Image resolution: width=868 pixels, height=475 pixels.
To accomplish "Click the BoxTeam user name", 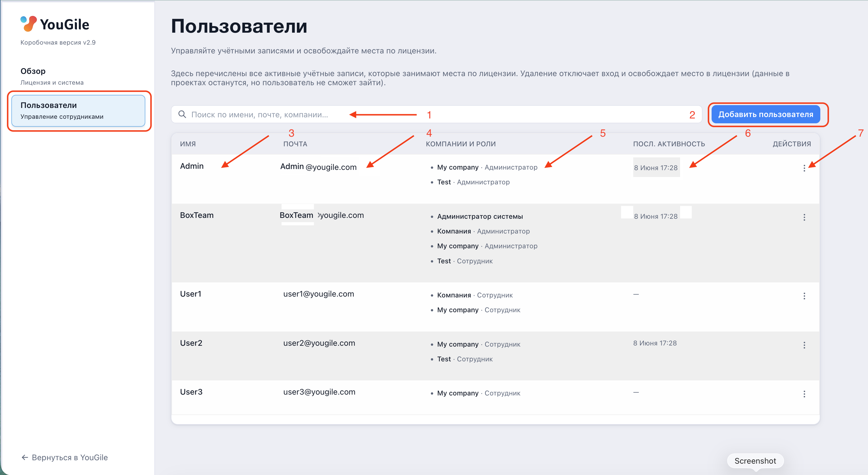I will pyautogui.click(x=197, y=215).
